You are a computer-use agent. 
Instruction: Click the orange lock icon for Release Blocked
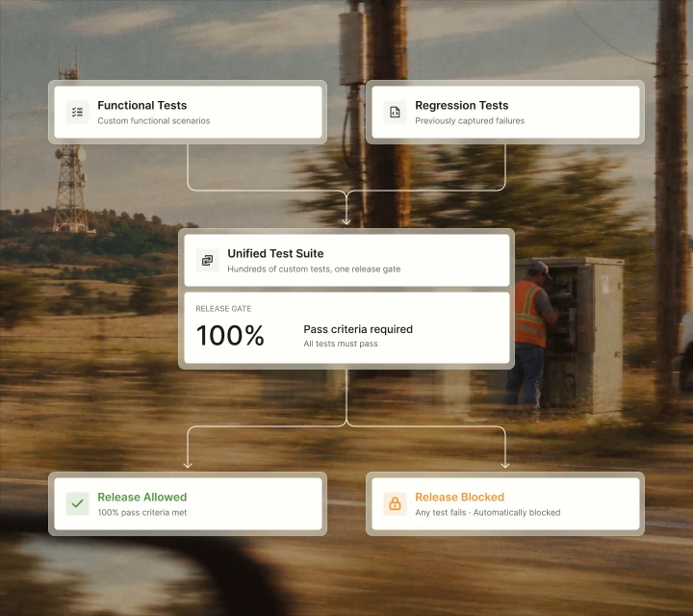click(x=395, y=503)
